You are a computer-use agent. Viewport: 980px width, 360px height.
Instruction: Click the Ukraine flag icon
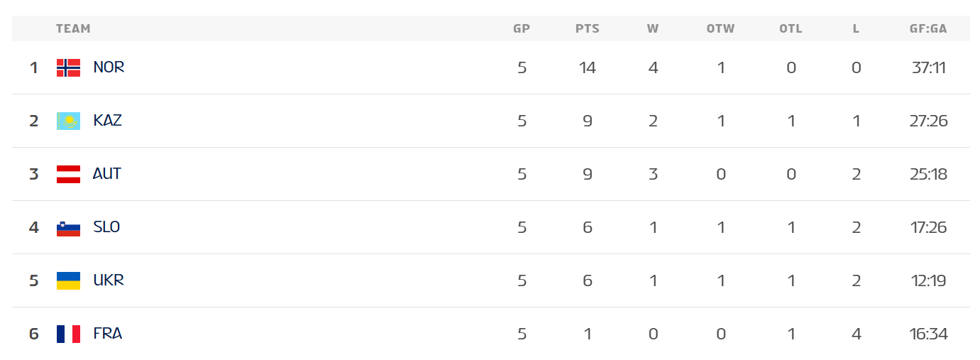[x=68, y=280]
